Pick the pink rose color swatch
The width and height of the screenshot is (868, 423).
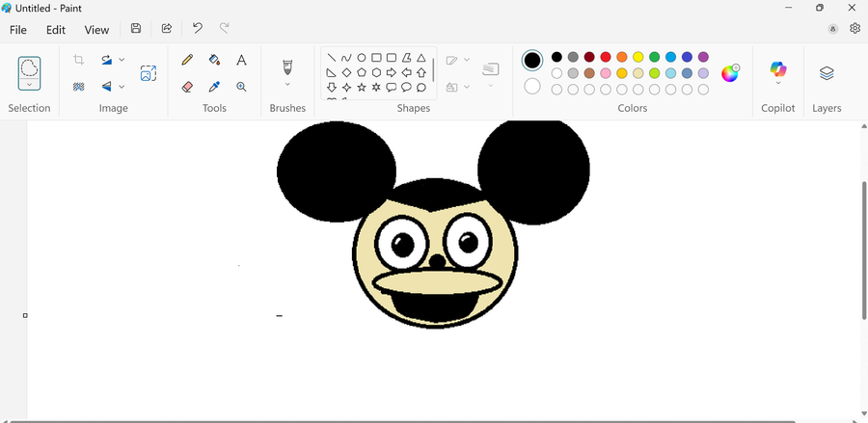point(606,73)
